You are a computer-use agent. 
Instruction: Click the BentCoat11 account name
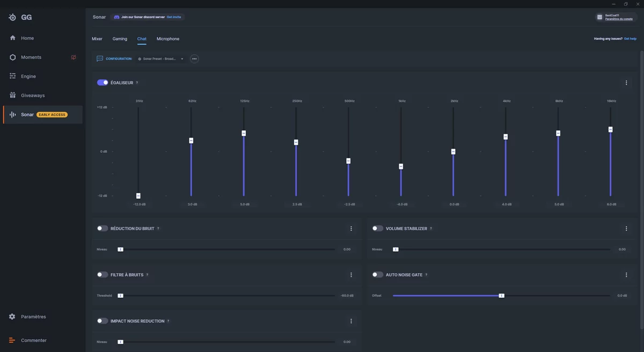[x=612, y=15]
